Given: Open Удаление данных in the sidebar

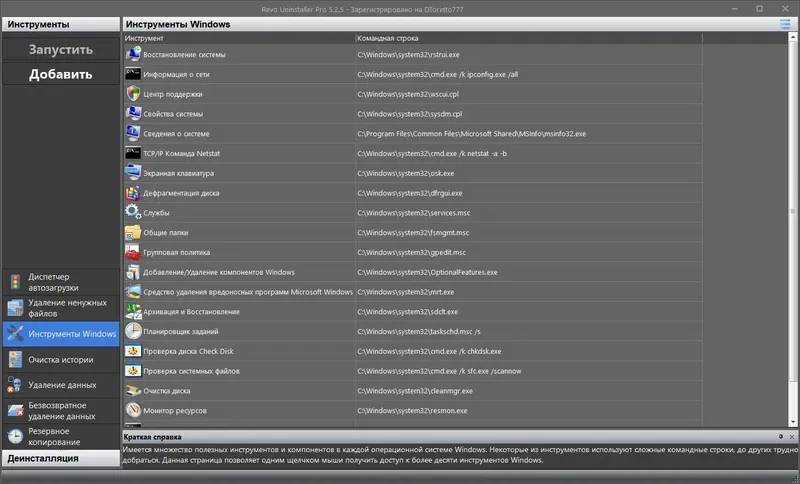Looking at the screenshot, I should pos(61,385).
